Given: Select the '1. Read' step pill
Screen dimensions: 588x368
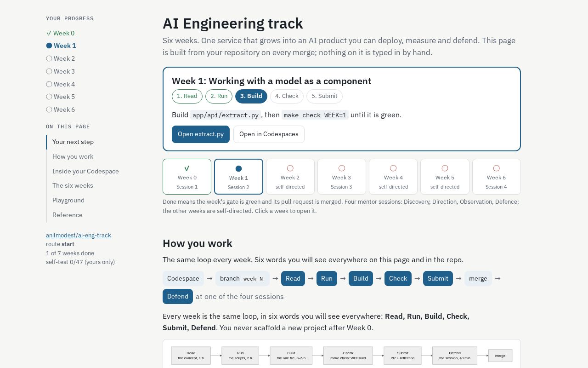Looking at the screenshot, I should [x=187, y=96].
